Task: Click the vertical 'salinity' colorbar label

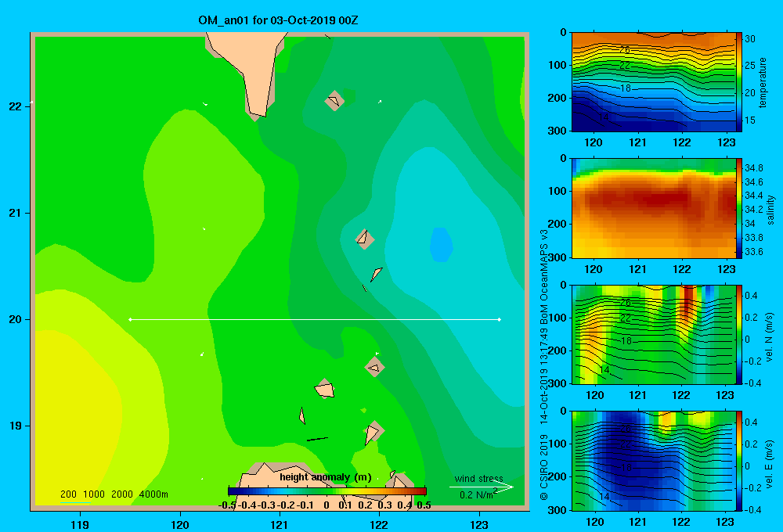Action: tap(770, 210)
